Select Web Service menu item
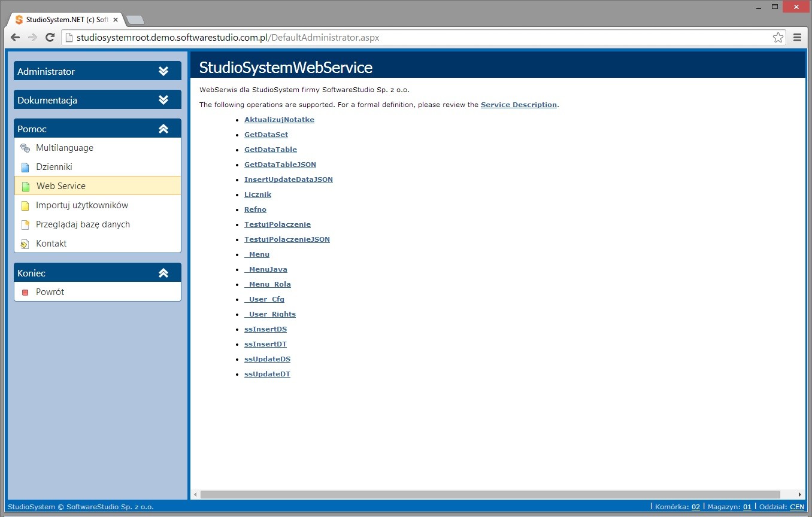The height and width of the screenshot is (517, 812). (98, 186)
